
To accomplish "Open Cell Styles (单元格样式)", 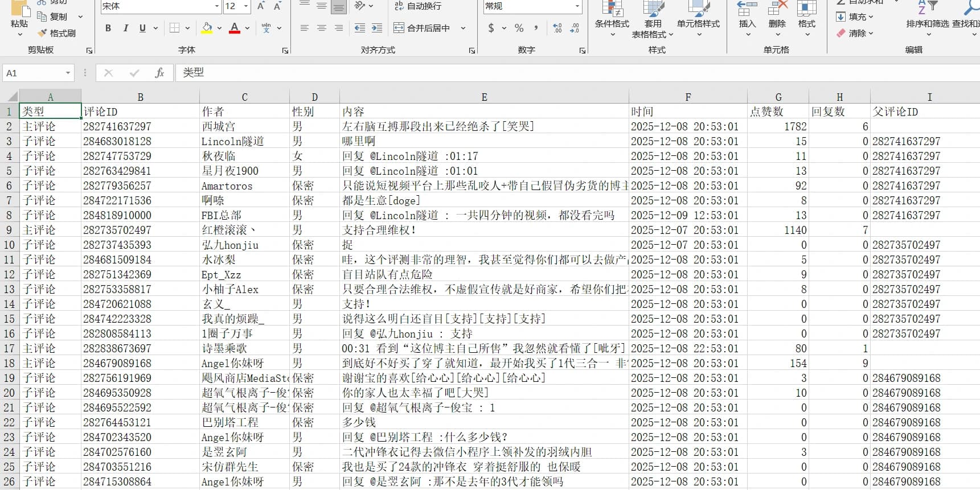I will coord(699,19).
